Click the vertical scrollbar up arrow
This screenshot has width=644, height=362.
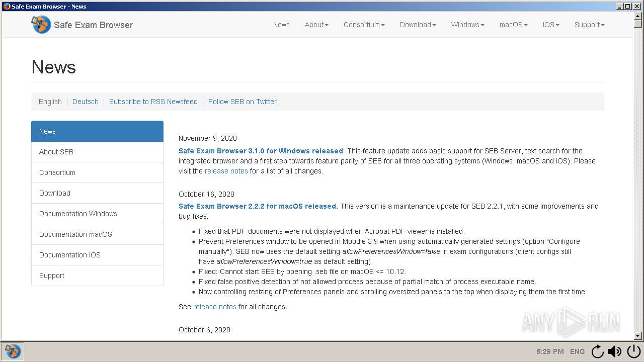click(638, 16)
